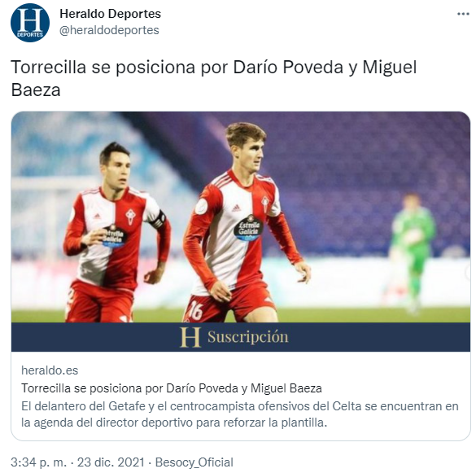The height and width of the screenshot is (473, 476).
Task: Click the heraldo.es domain link
Action: pyautogui.click(x=50, y=370)
